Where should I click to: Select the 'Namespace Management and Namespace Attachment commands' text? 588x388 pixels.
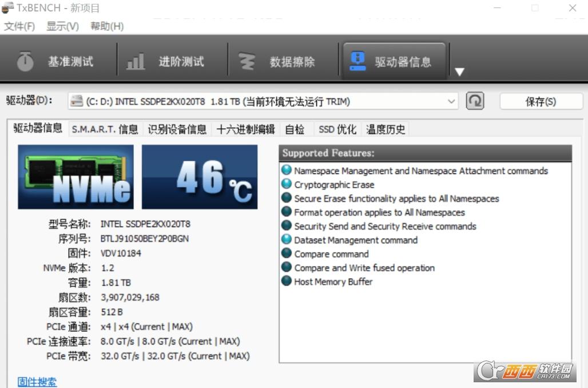tap(421, 171)
